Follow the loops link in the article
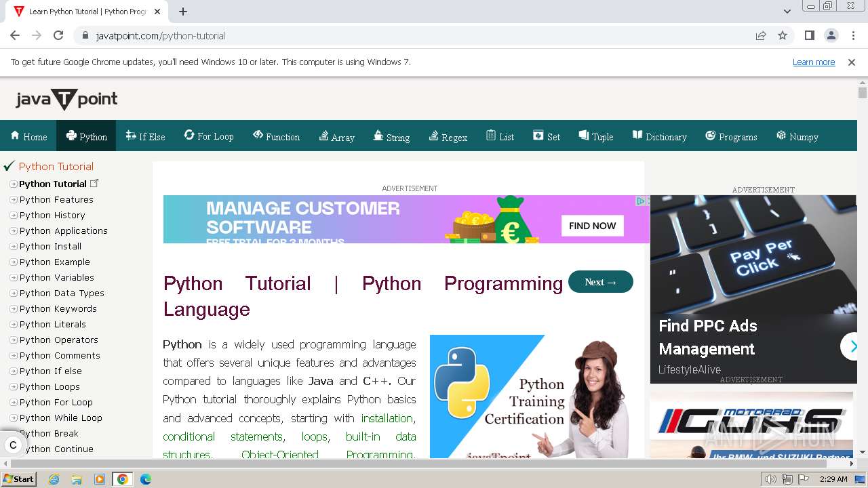Image resolution: width=868 pixels, height=488 pixels. [x=314, y=436]
